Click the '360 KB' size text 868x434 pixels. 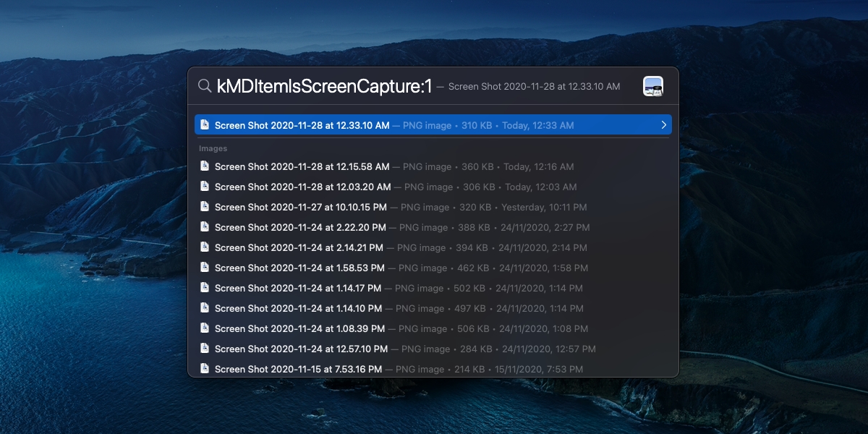click(x=477, y=166)
